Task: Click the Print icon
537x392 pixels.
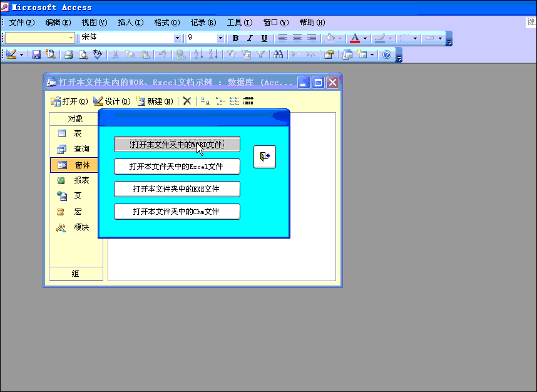Action: point(68,54)
